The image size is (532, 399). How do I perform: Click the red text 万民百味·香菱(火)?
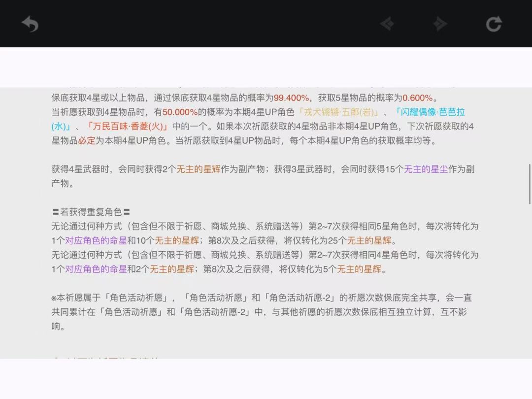127,126
